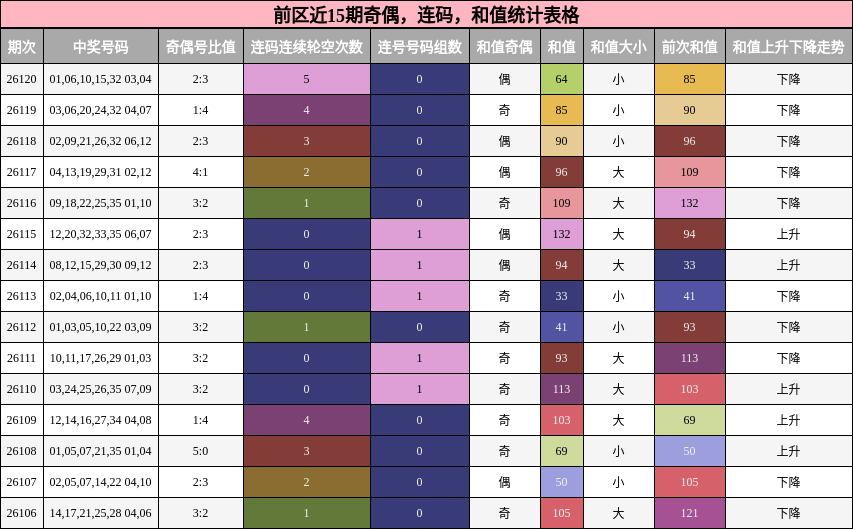Click the green 和值 cell showing 64
Viewport: 853px width, 529px height.
pos(562,79)
